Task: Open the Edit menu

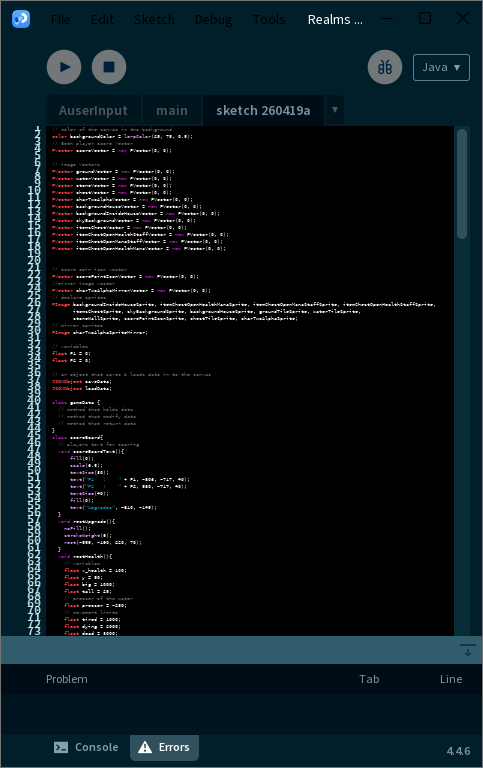Action: [102, 20]
